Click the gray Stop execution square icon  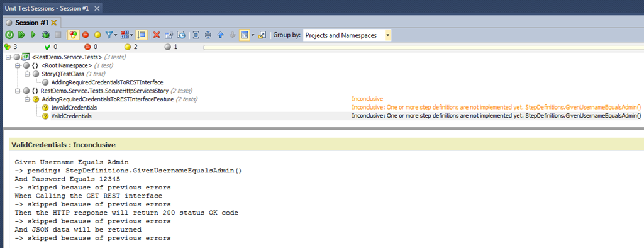[x=58, y=35]
